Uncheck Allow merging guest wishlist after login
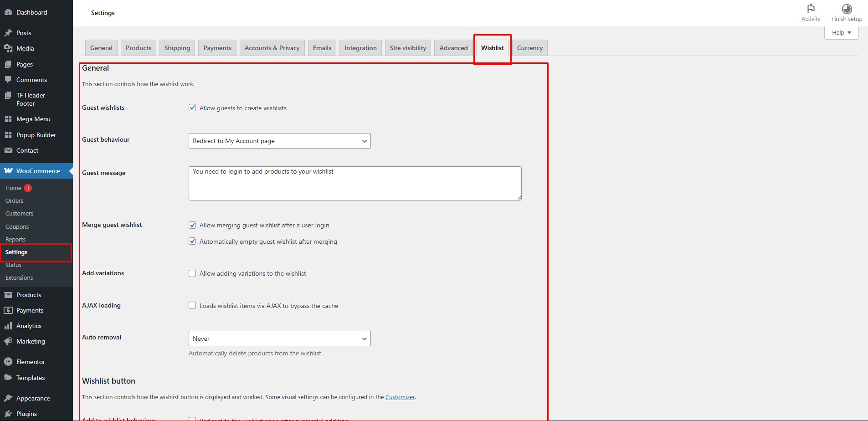 192,225
